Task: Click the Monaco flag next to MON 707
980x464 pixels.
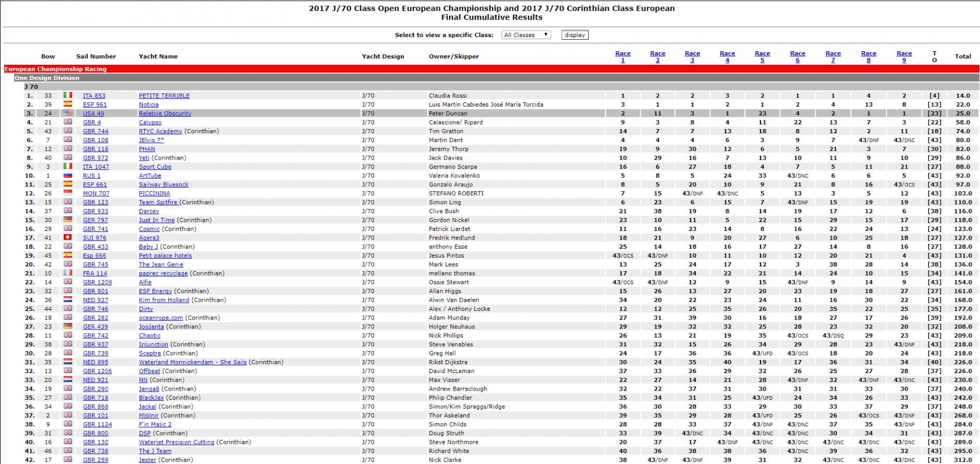Action: pyautogui.click(x=68, y=193)
